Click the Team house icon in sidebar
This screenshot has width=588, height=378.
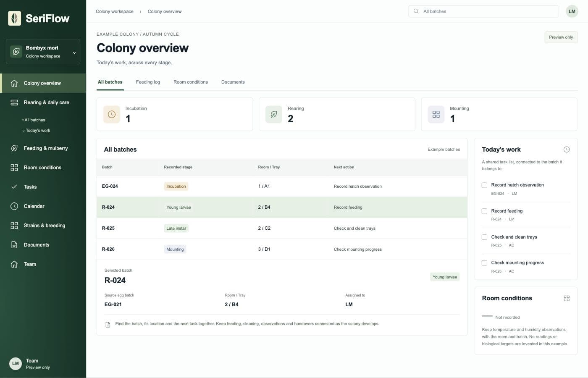[14, 264]
